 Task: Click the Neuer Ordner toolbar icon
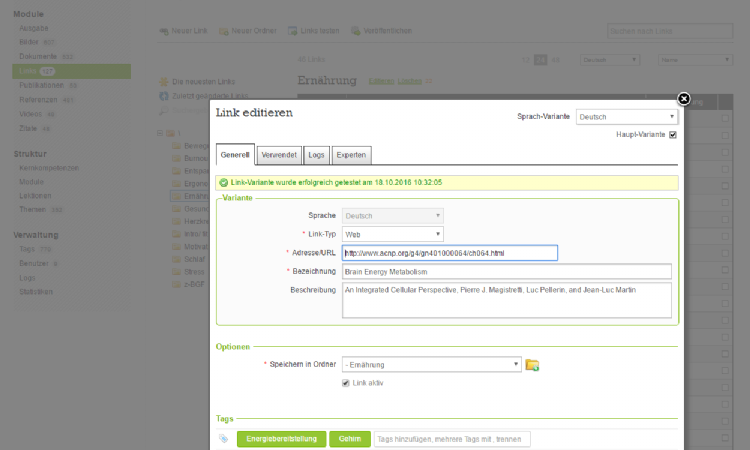point(224,31)
